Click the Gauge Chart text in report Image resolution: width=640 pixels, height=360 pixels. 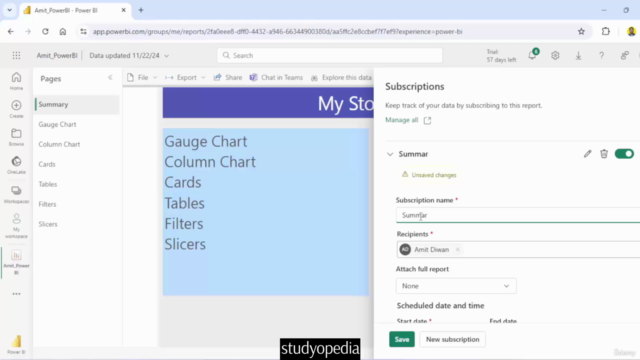point(206,142)
